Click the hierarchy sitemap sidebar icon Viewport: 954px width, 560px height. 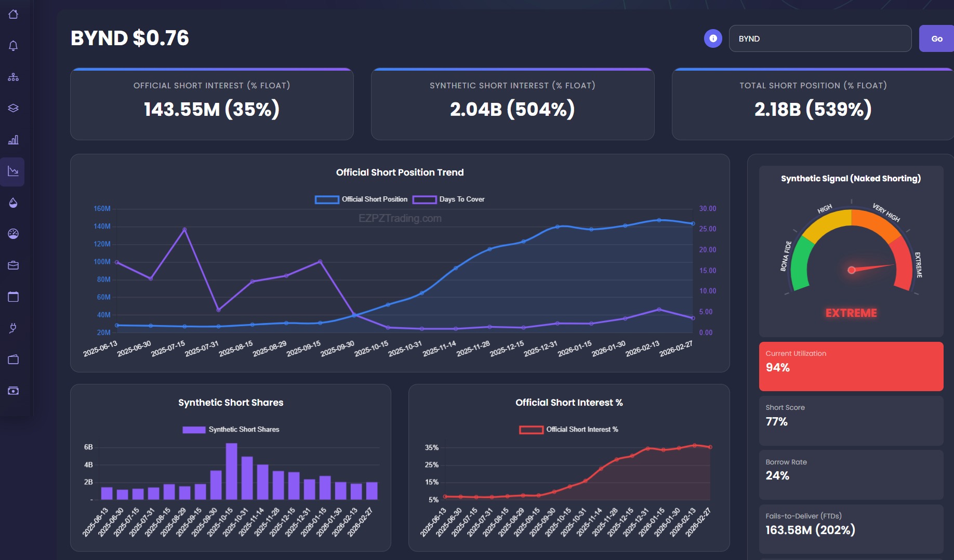click(14, 77)
